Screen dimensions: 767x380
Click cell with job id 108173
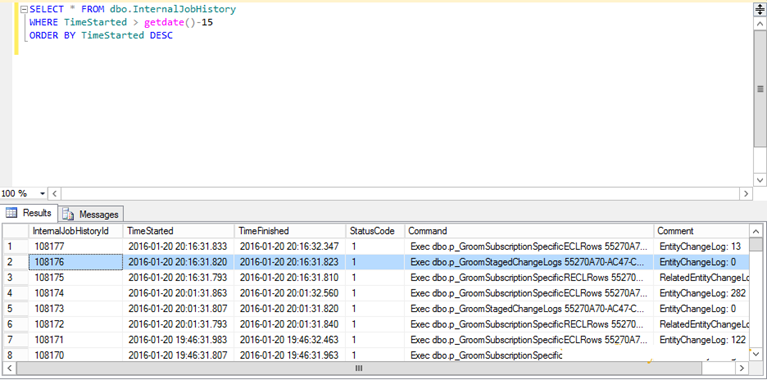(76, 309)
